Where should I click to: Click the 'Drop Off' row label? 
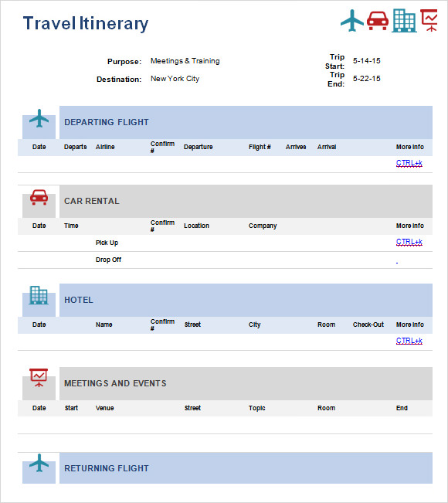pyautogui.click(x=108, y=260)
